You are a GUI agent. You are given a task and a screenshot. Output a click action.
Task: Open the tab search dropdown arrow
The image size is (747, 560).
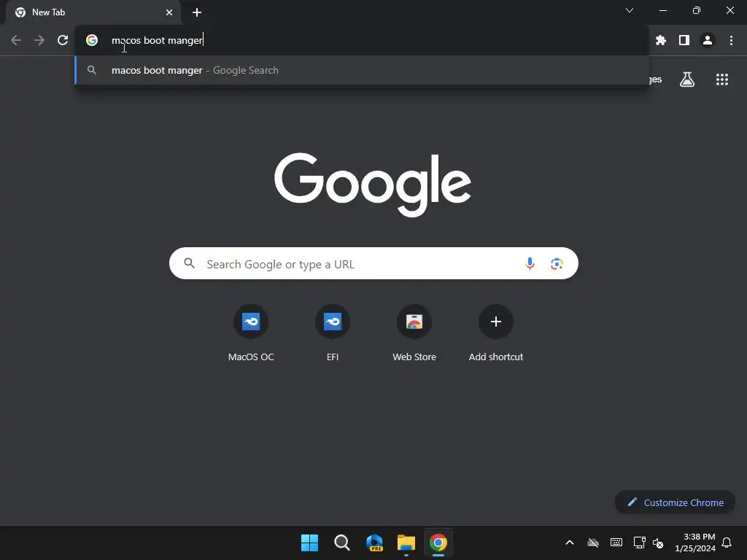630,10
